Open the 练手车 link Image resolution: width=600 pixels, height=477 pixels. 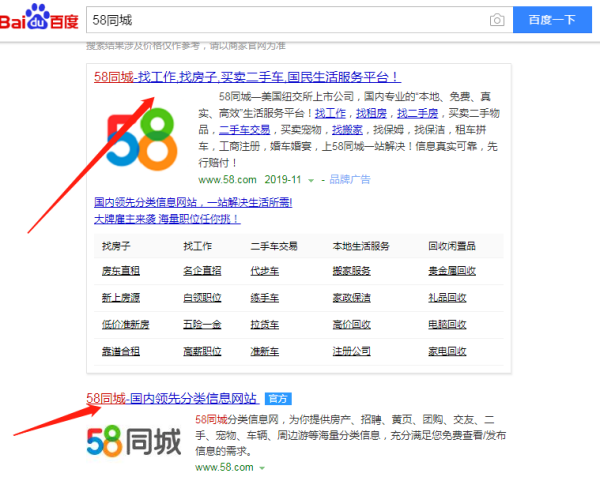point(264,298)
